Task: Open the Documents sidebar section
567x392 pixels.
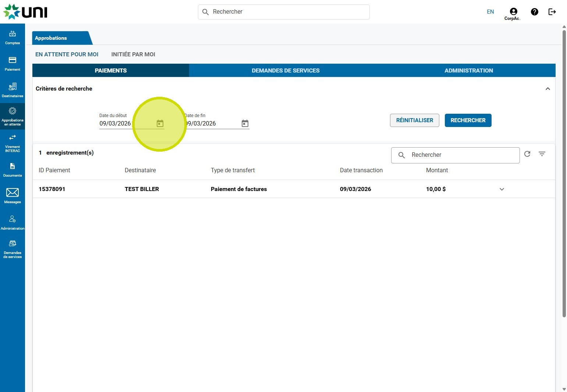Action: point(13,170)
